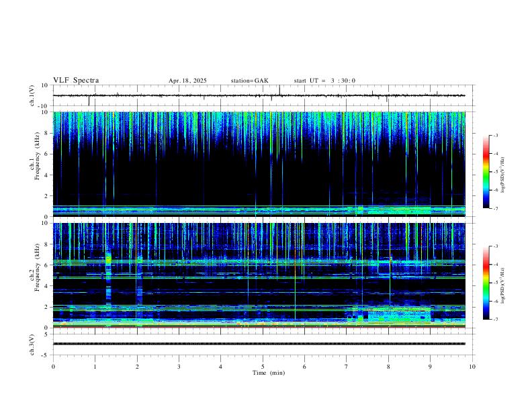This screenshot has height=411, width=532.
Task: Click the upper color bar's log(PSD) label
Action: [x=503, y=175]
